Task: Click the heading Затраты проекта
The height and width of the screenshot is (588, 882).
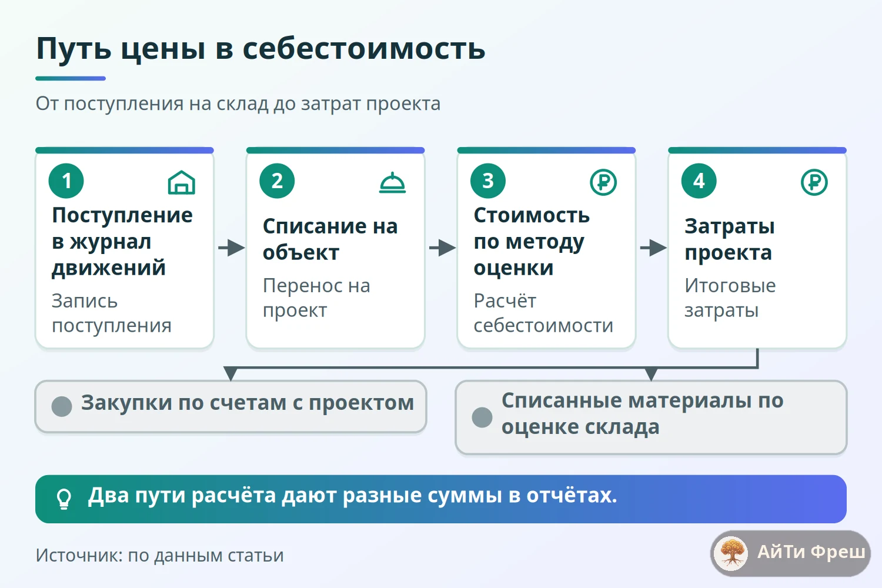Action: (730, 239)
